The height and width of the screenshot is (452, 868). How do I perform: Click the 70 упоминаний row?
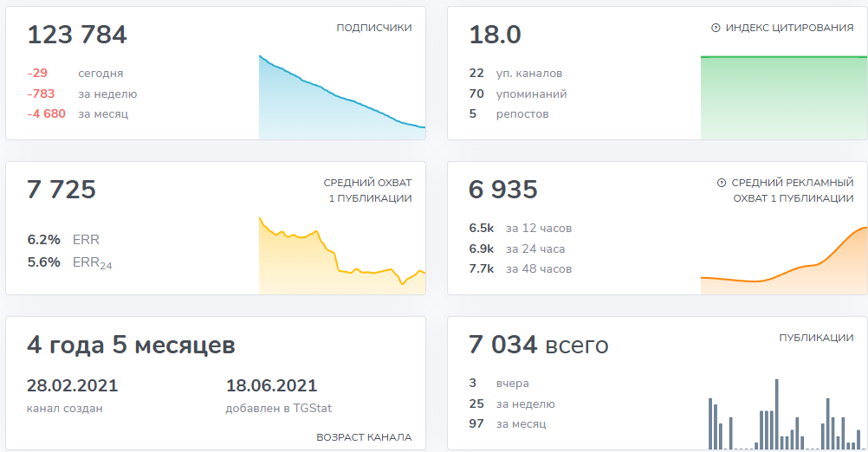517,94
